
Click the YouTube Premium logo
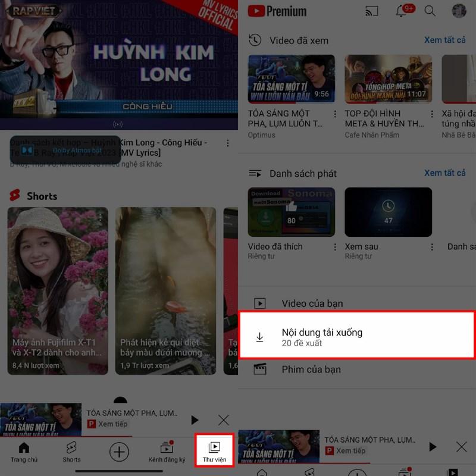[x=277, y=11]
